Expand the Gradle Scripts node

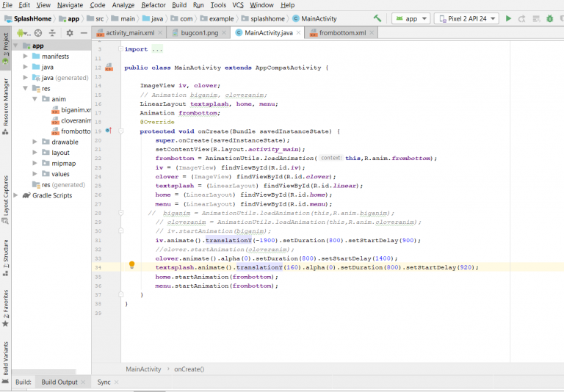pyautogui.click(x=16, y=195)
